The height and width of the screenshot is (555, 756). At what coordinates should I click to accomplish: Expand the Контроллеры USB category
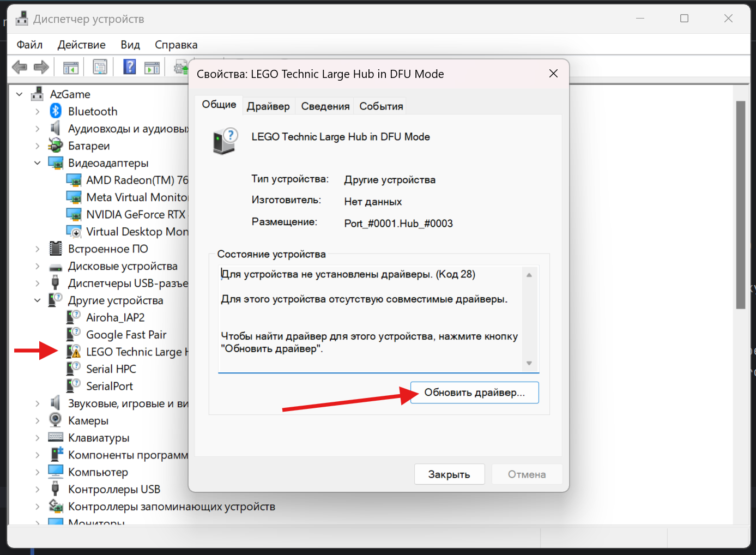click(37, 490)
